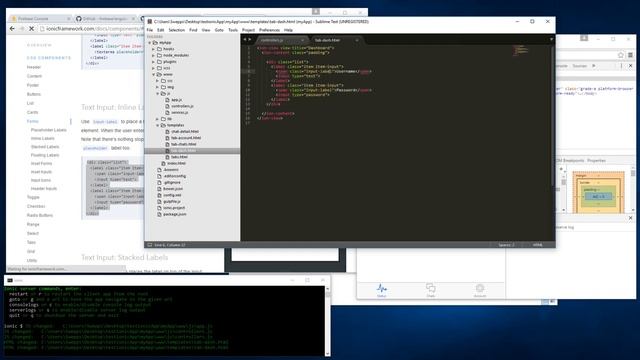Image resolution: width=640 pixels, height=360 pixels.
Task: Click terminal scrollbar up arrow
Action: click(x=328, y=289)
